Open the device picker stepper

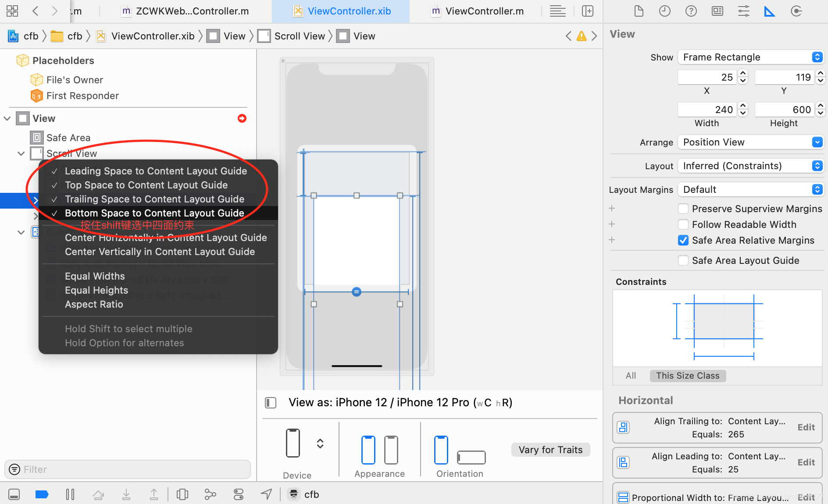click(320, 444)
